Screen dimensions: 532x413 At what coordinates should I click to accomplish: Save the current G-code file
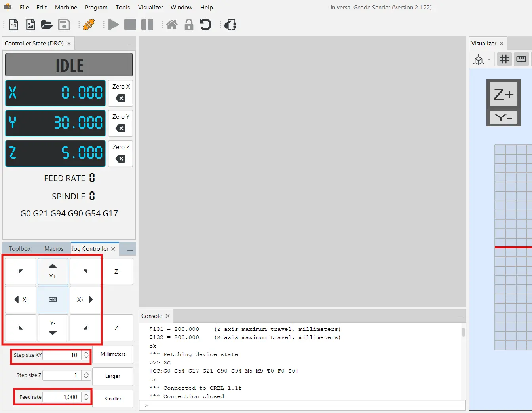point(64,25)
